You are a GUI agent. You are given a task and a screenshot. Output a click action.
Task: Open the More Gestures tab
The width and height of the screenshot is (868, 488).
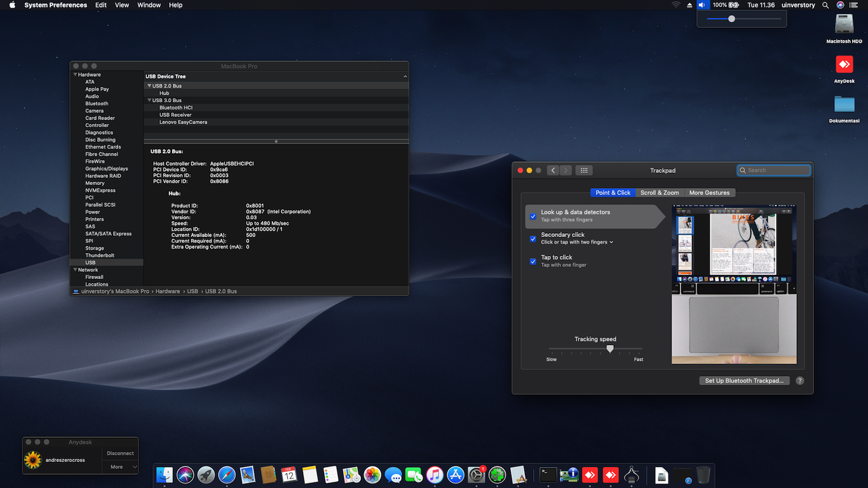(709, 193)
